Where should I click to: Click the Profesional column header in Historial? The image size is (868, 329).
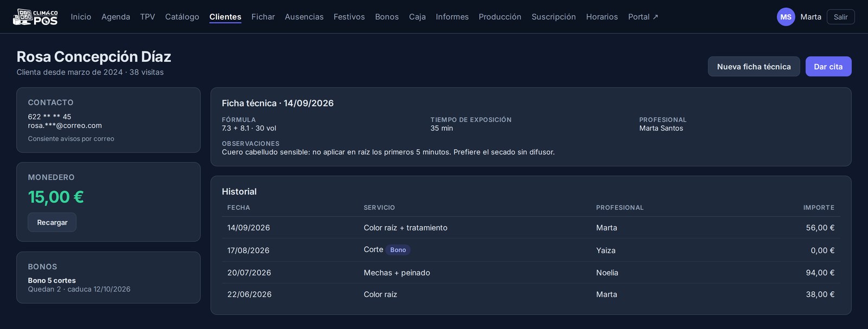(x=620, y=208)
